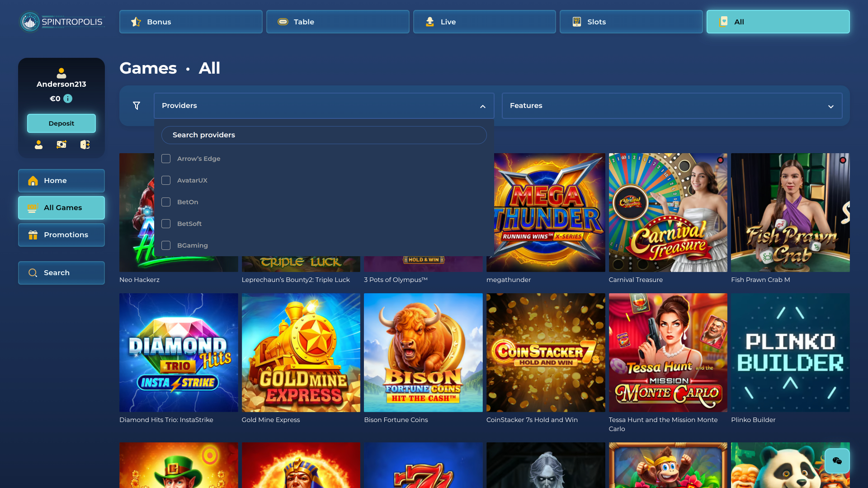Check the BetSoft provider checkbox
Viewport: 868px width, 488px height.
[166, 224]
